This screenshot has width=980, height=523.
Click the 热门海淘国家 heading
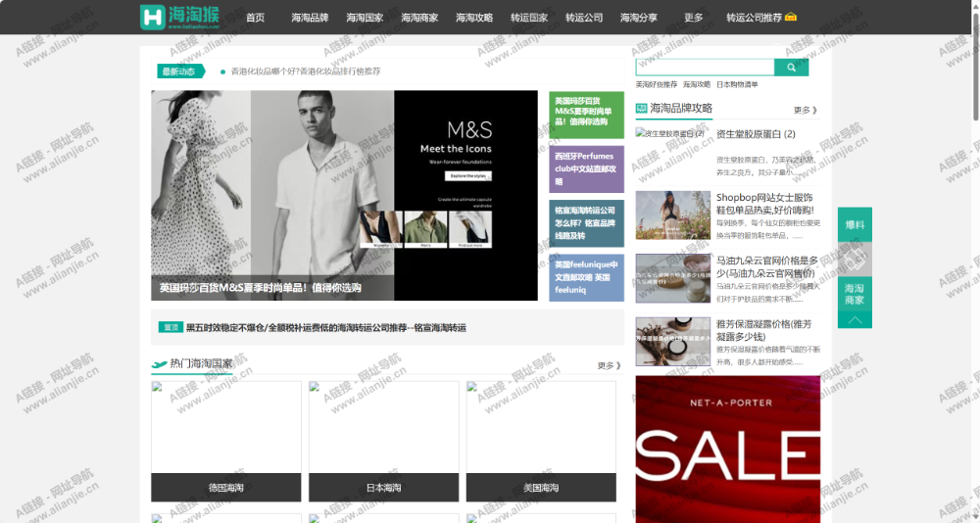coord(201,363)
